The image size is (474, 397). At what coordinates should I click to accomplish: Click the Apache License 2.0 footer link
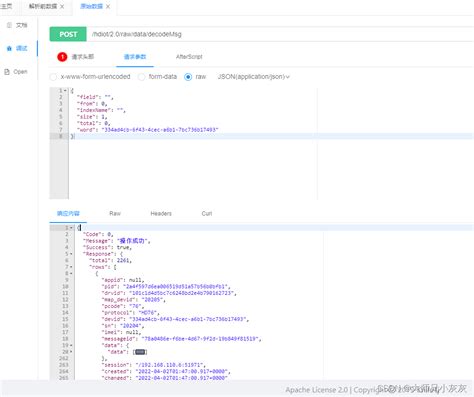[x=317, y=390]
